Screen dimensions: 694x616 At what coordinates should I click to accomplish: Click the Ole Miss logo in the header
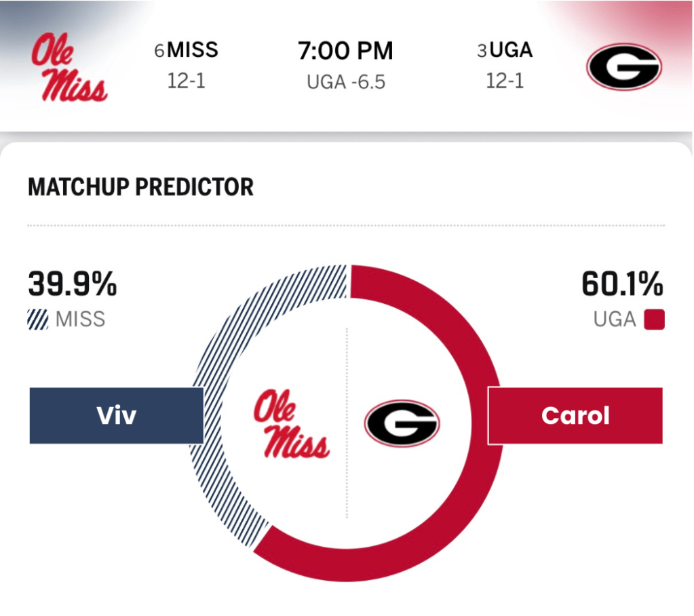coord(71,68)
